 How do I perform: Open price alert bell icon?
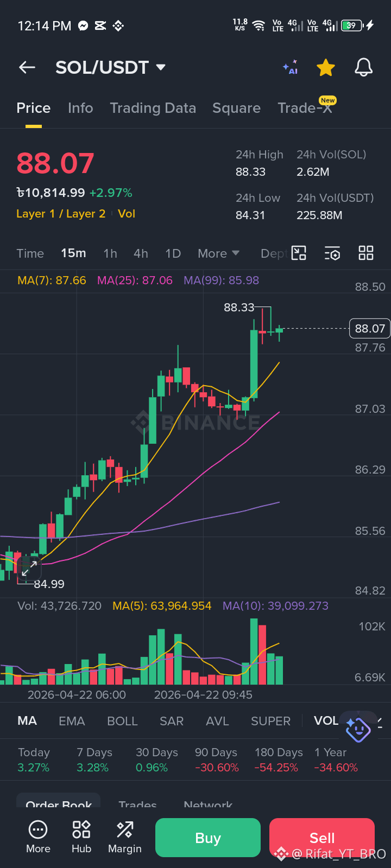pos(363,67)
